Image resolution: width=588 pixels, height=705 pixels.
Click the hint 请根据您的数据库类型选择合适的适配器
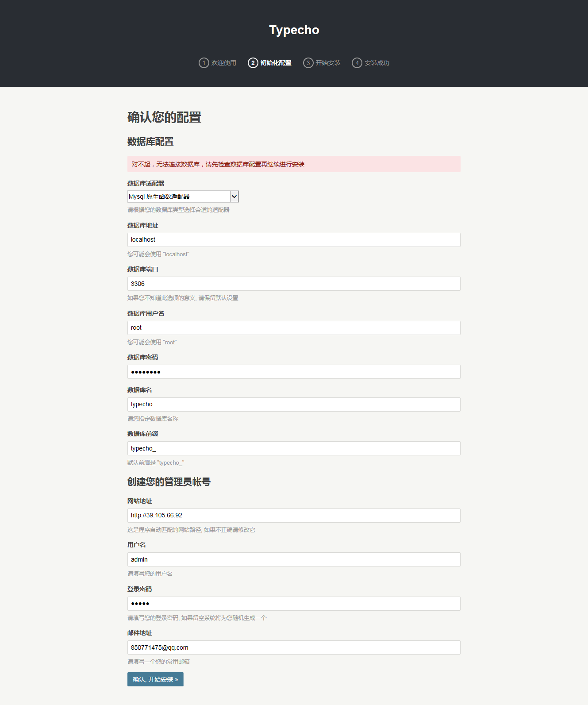coord(178,210)
